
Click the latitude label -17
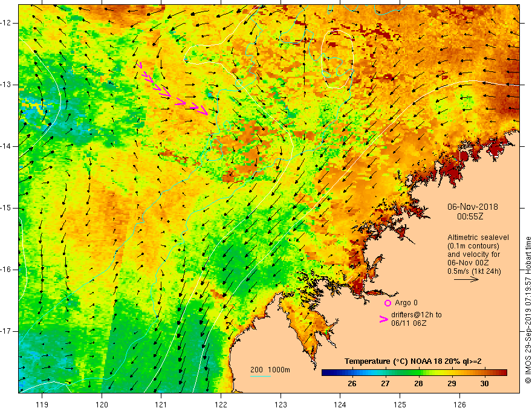click(x=6, y=331)
